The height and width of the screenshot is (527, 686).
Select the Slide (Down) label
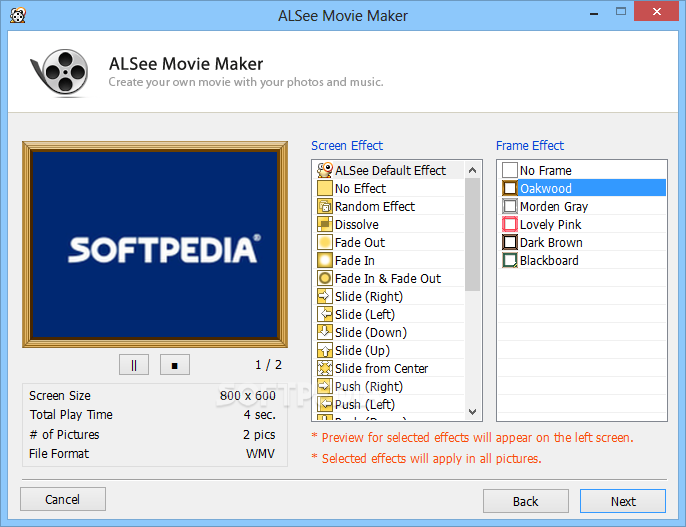coord(371,332)
